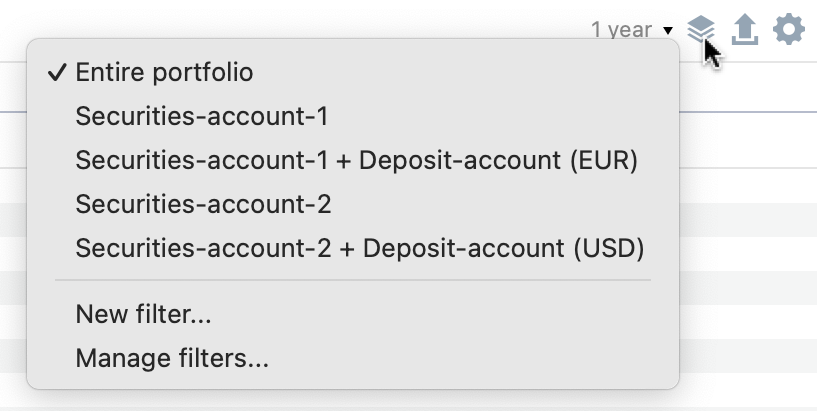Open the 1 year reporting period dropdown
Screen dimensions: 817x411
(x=632, y=30)
